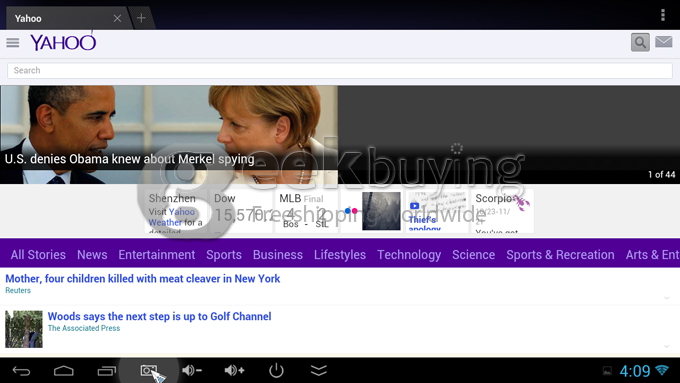
Task: Tap the picture notification icon
Action: 607,371
